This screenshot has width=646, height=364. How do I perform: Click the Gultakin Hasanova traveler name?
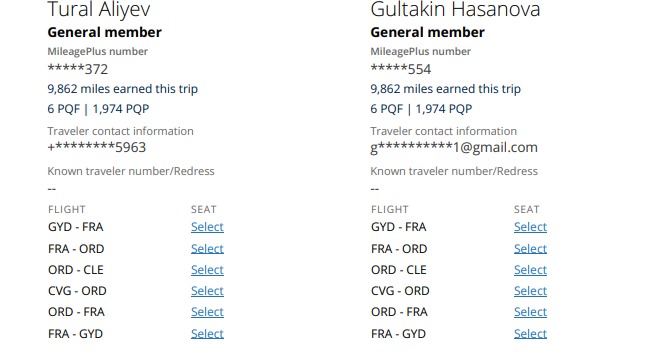pyautogui.click(x=455, y=9)
